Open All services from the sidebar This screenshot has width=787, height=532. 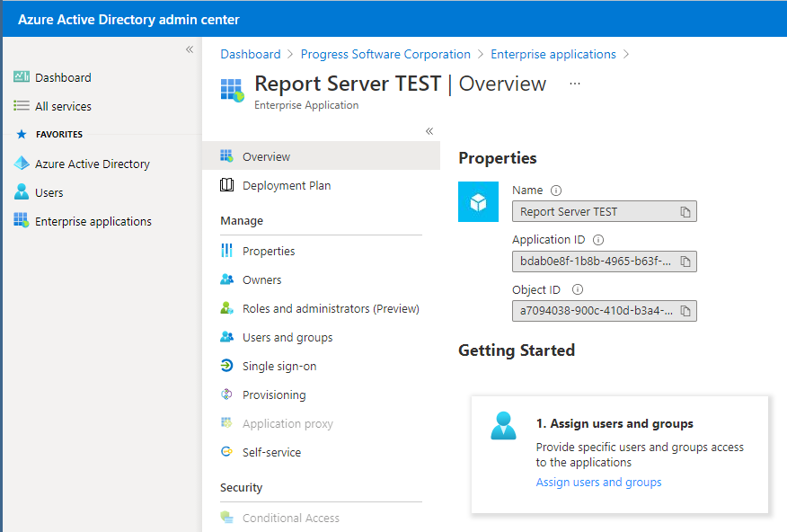(x=21, y=106)
